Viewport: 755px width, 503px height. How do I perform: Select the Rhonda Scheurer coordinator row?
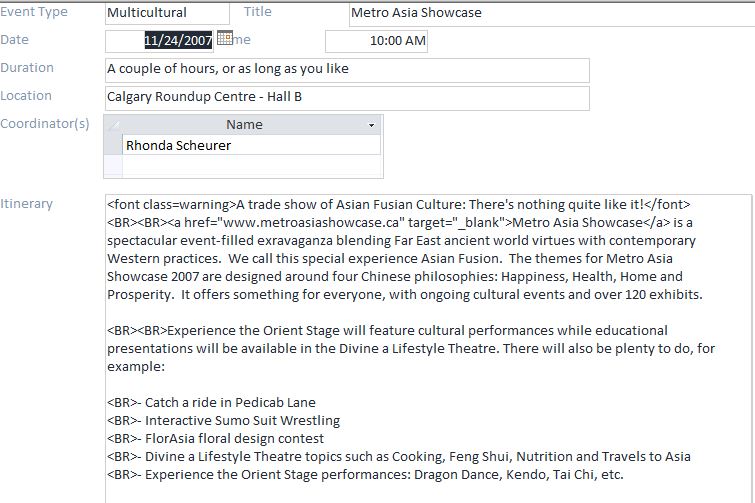(x=251, y=145)
